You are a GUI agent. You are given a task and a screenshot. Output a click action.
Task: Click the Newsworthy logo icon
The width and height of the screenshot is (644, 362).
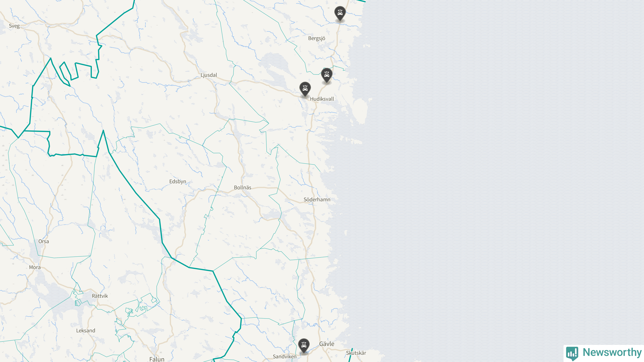[x=572, y=353]
